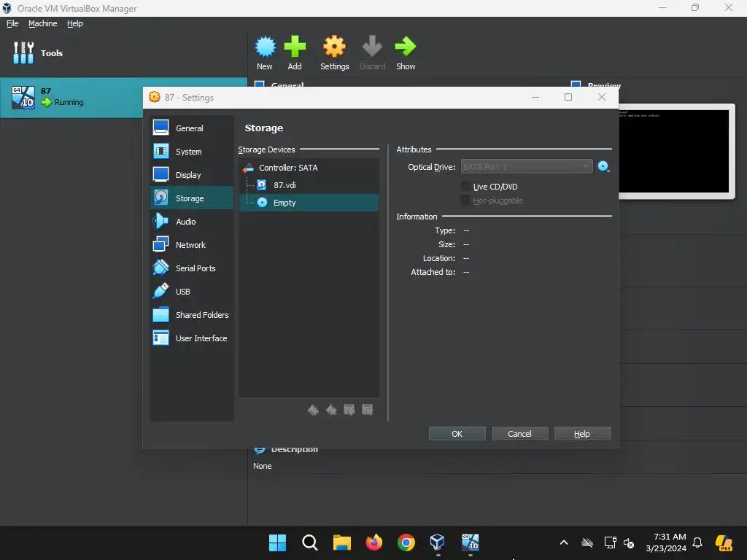Screen dimensions: 747x560
Task: Close the 87 - Settings dialog
Action: pyautogui.click(x=602, y=97)
